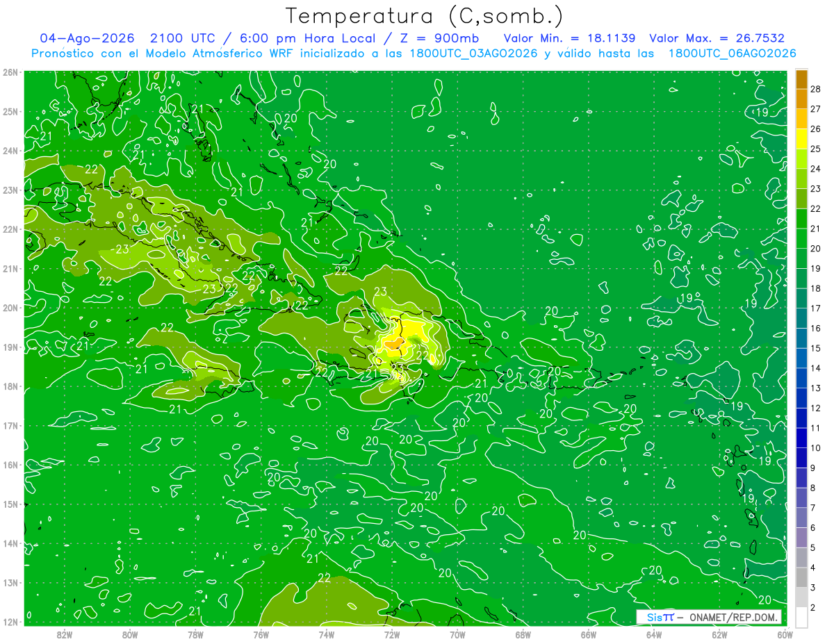Click the "24N" latitude label
This screenshot has height=644, width=834.
[10, 151]
